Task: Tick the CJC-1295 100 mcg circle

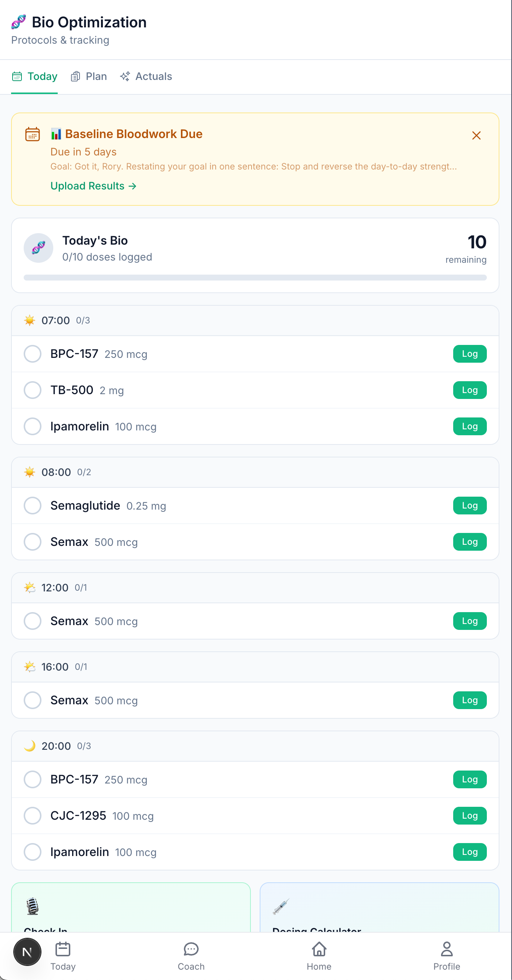Action: (32, 816)
